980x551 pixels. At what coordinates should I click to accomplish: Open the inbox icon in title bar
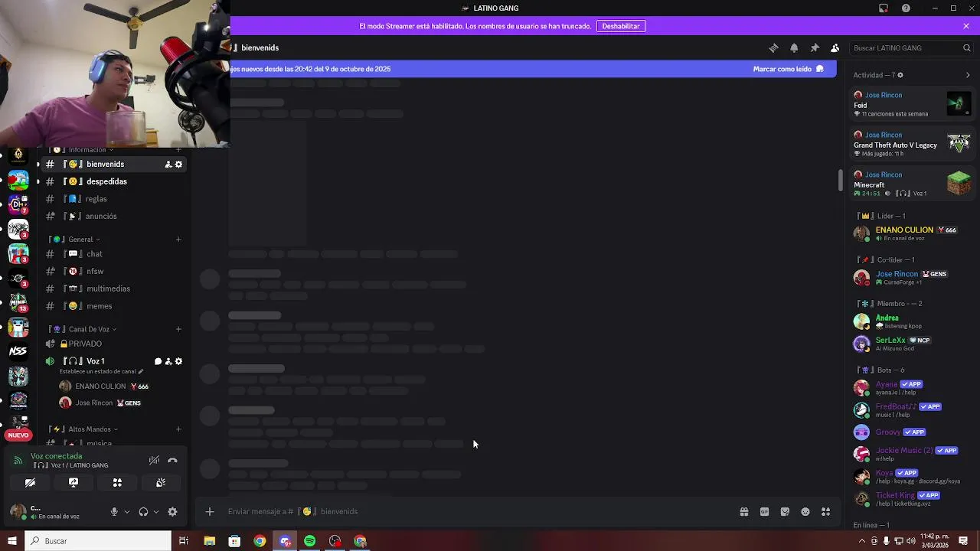(884, 8)
